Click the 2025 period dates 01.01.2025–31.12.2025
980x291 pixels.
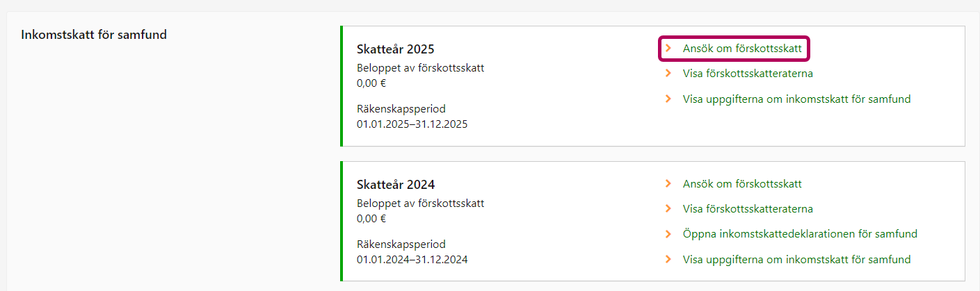[412, 124]
